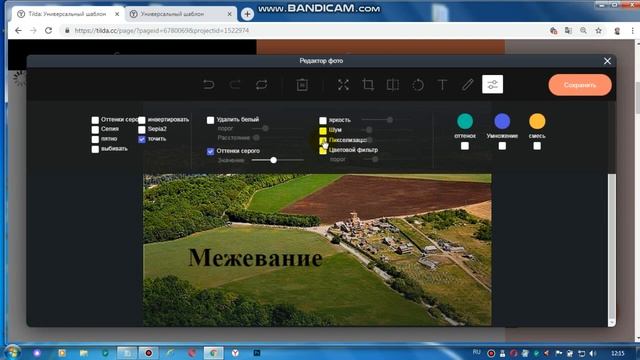Image resolution: width=640 pixels, height=360 pixels.
Task: Open the Bandicam recorder taskbar icon
Action: point(149,353)
